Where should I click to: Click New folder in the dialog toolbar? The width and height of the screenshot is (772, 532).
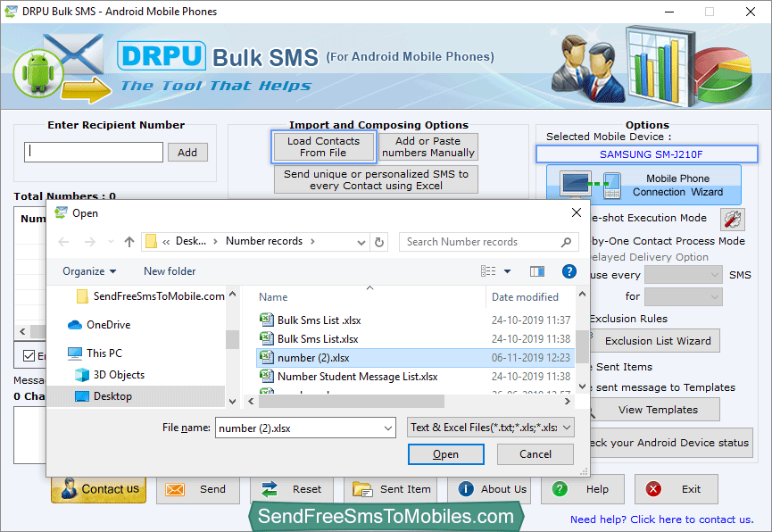pyautogui.click(x=170, y=271)
